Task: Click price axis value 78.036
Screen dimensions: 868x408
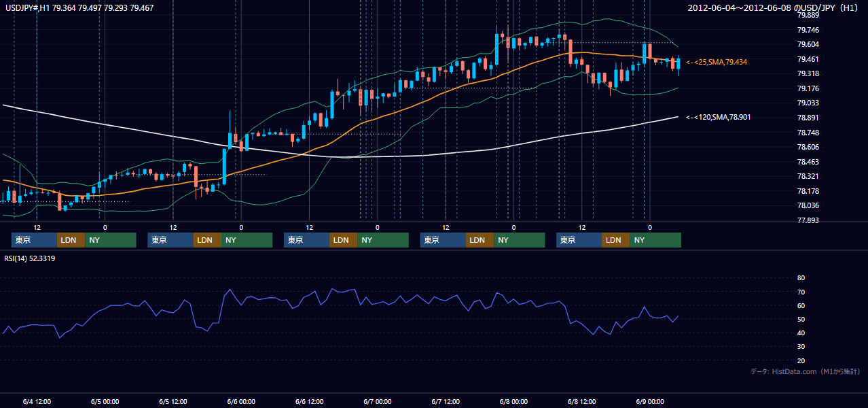Action: coord(807,205)
